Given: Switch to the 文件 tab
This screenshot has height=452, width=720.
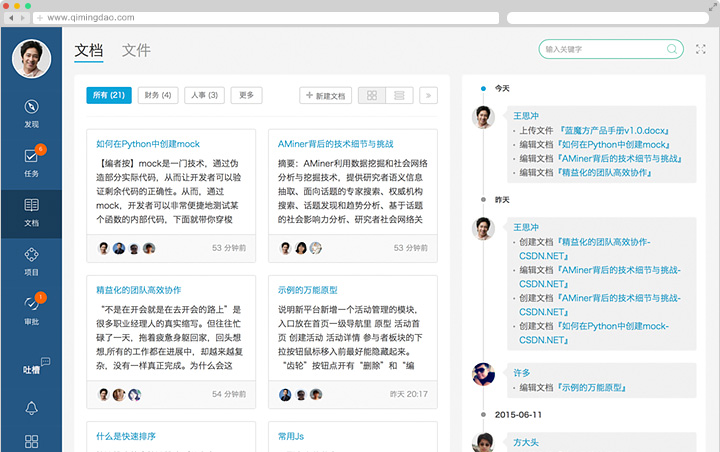Looking at the screenshot, I should tap(136, 50).
